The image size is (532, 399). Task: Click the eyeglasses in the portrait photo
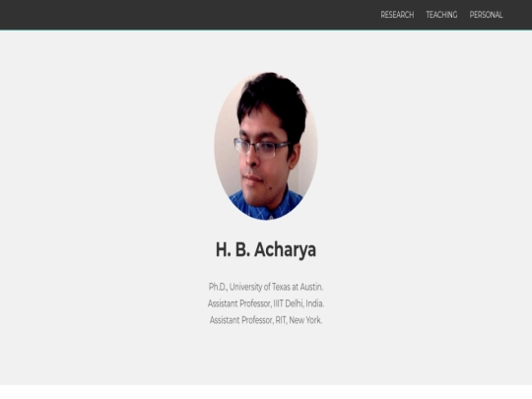(262, 148)
